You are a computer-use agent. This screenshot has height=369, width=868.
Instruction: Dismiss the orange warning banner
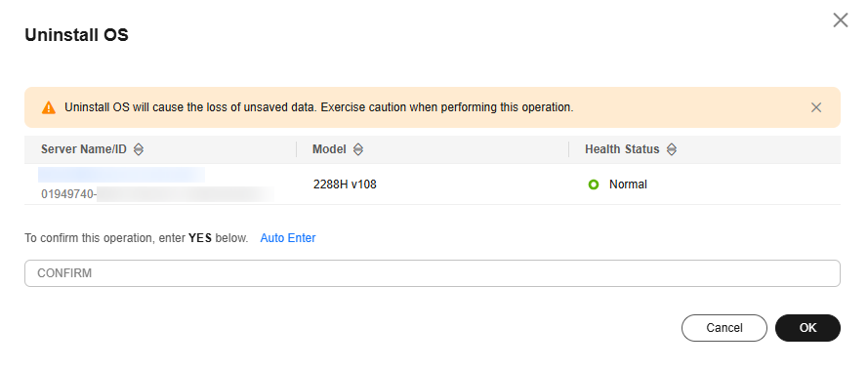[816, 107]
